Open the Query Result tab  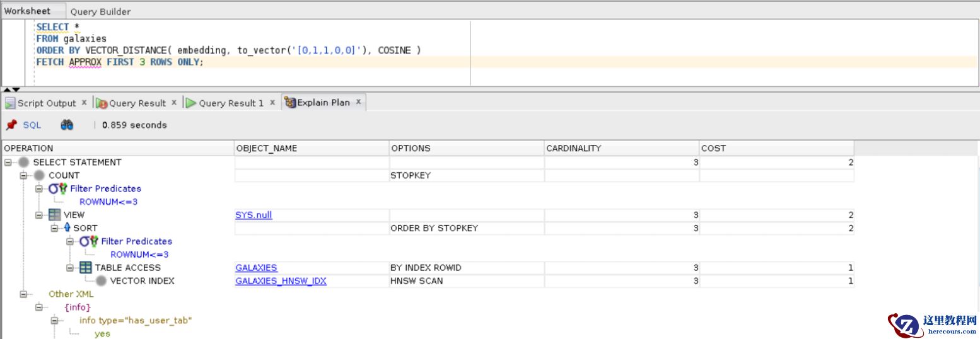(137, 103)
